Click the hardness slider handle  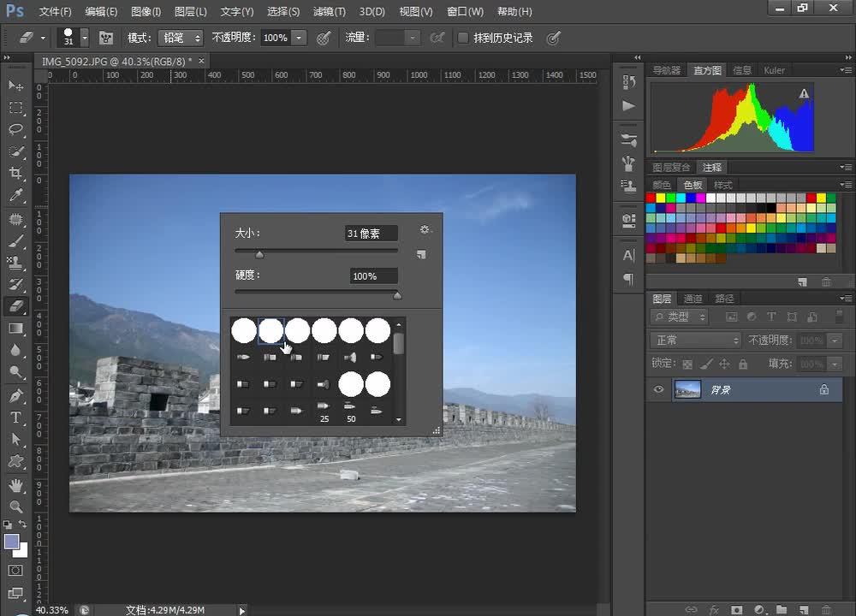point(397,295)
